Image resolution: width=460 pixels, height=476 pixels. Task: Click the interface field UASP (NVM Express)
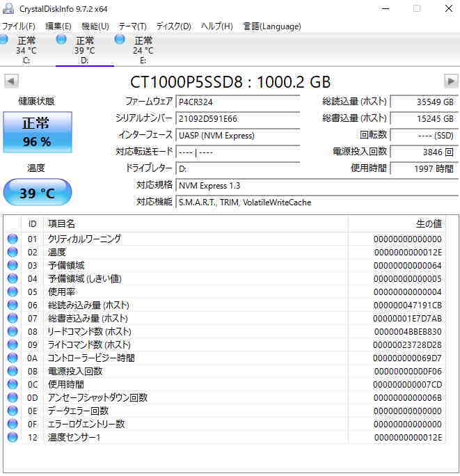point(238,136)
